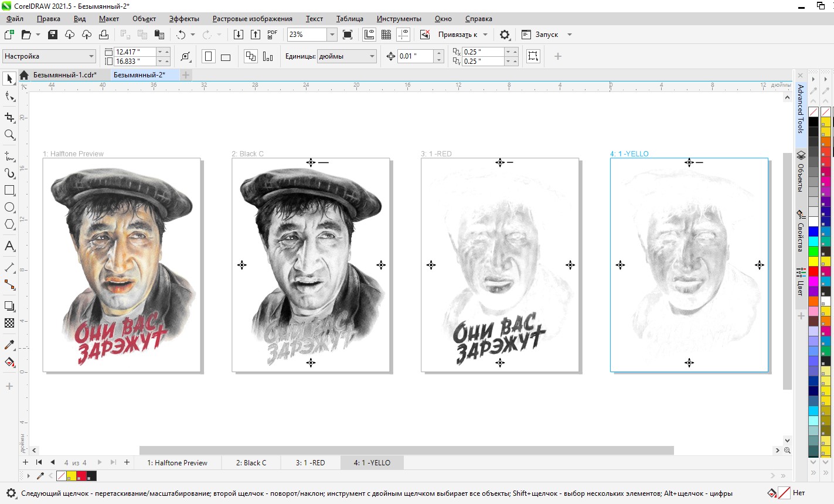Select the Ellipse tool
Viewport: 834px width, 504px height.
(9, 207)
